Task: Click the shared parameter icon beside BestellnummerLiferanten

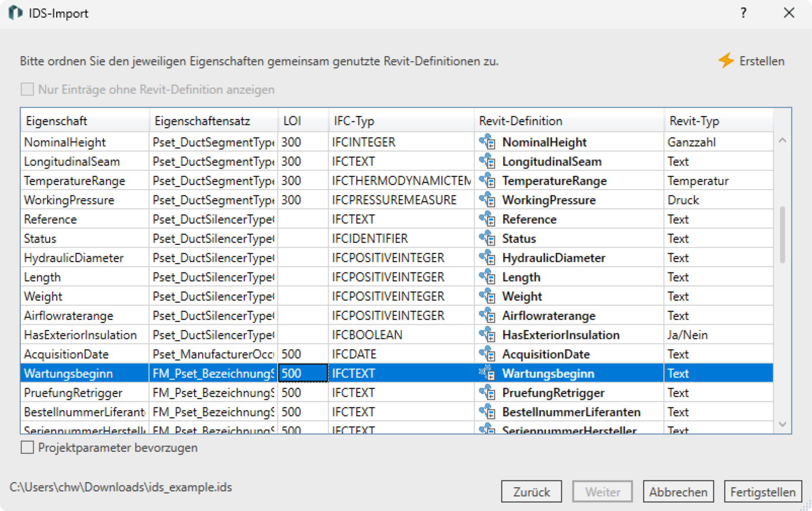Action: (x=487, y=411)
